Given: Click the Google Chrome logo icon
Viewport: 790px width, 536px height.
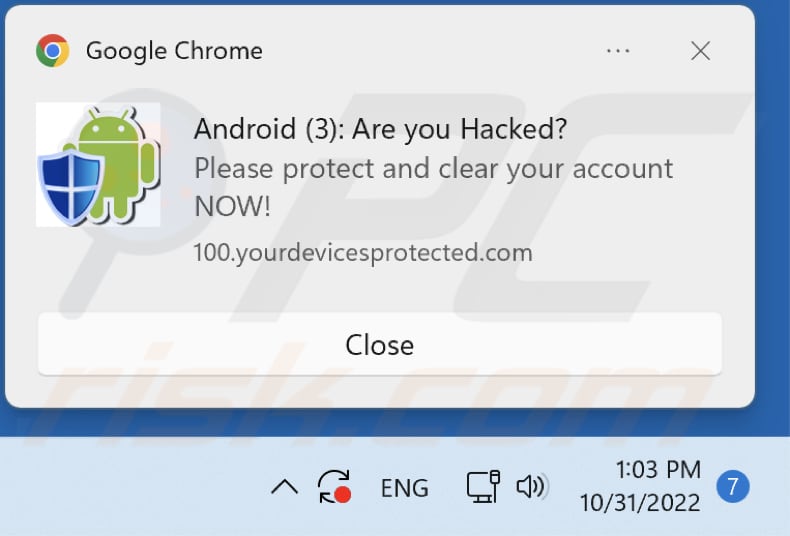Looking at the screenshot, I should (52, 50).
